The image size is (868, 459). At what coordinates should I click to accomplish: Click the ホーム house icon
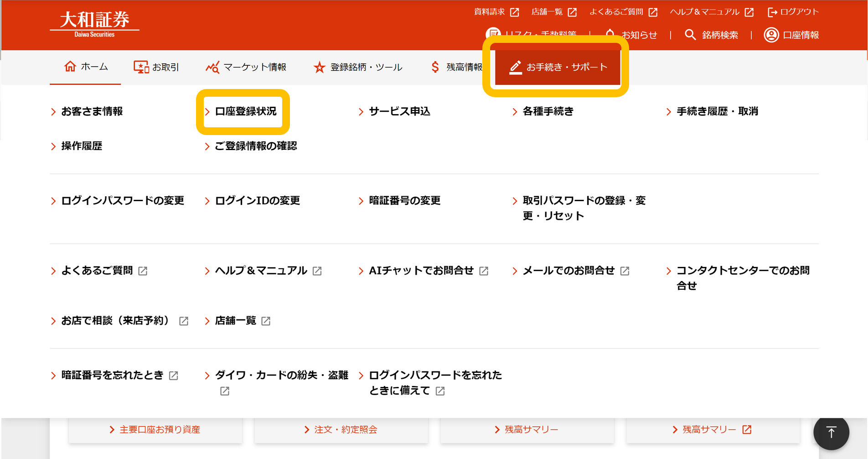[70, 67]
